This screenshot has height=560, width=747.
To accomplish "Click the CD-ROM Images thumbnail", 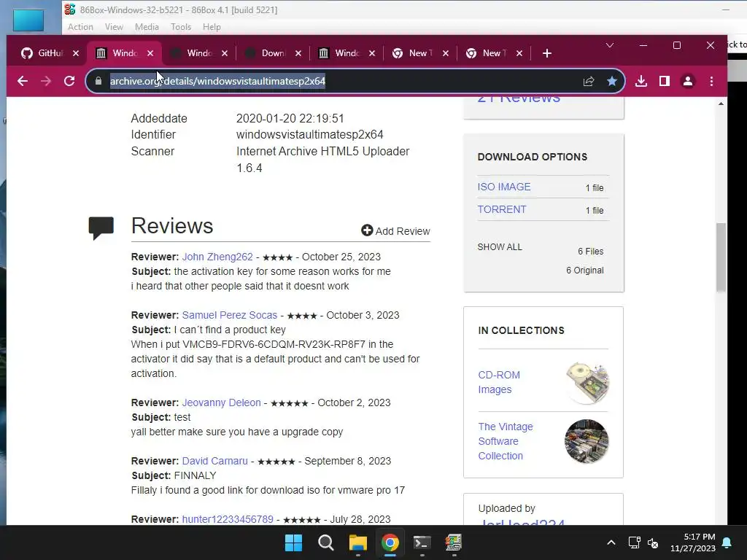I will 587,382.
